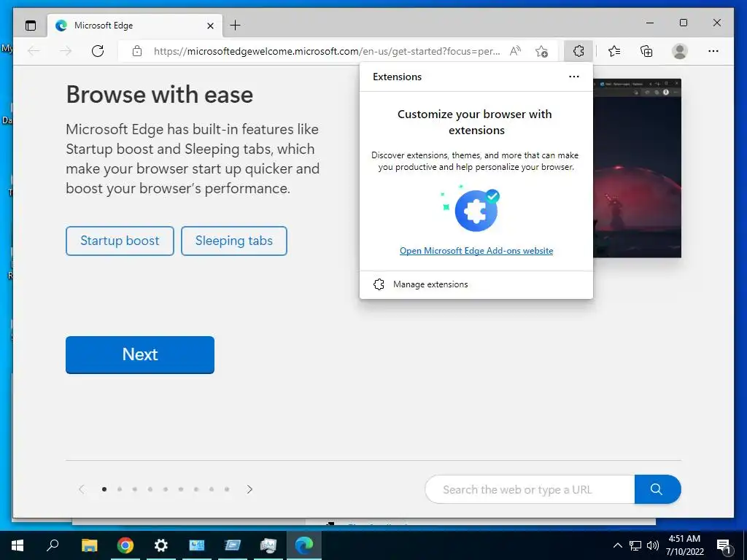
Task: Click the browser Forward arrow
Action: (66, 51)
